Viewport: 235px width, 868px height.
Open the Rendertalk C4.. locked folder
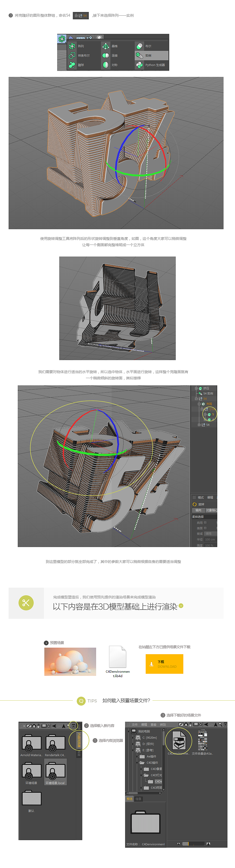pos(55,743)
